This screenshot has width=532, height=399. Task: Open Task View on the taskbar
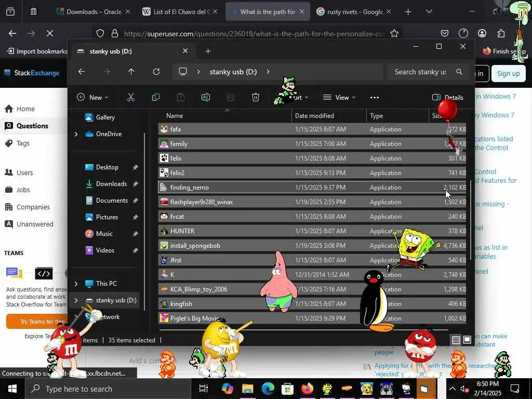(204, 389)
